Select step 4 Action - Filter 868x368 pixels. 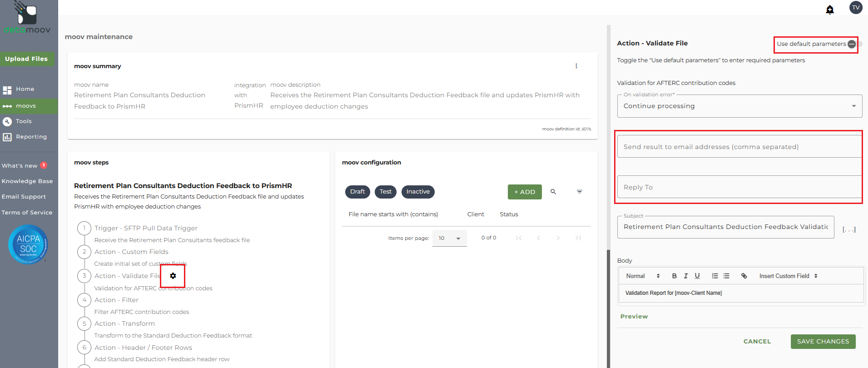coord(116,300)
